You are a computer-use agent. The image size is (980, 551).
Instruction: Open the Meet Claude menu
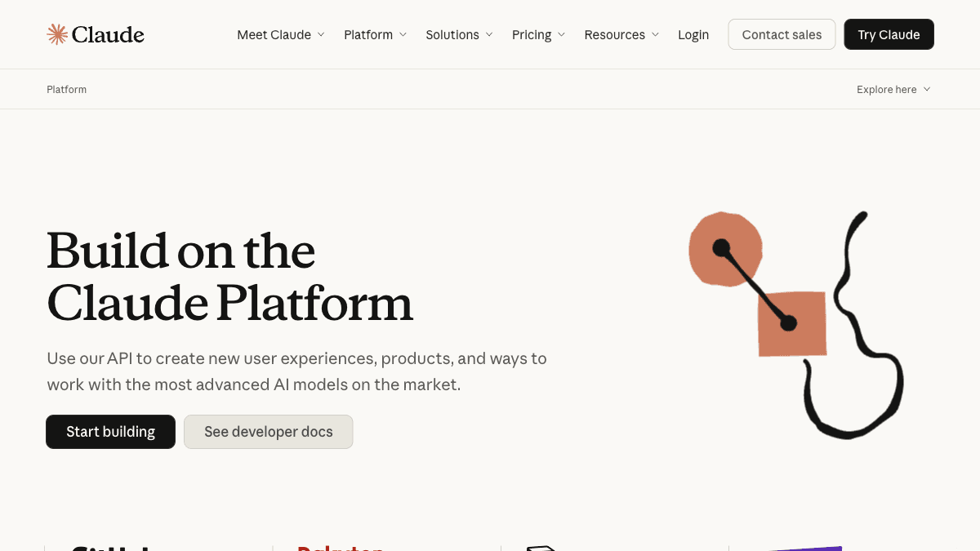[281, 34]
